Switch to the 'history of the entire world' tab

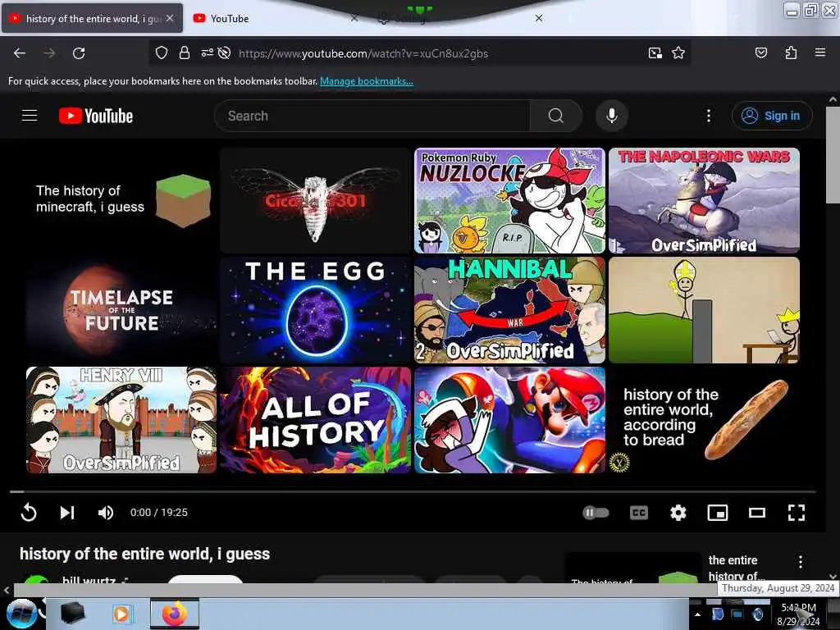92,18
